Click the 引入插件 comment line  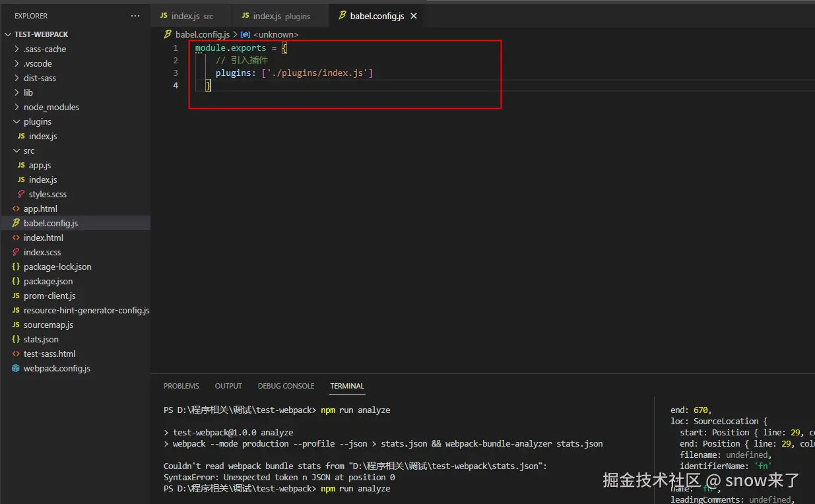pyautogui.click(x=242, y=61)
